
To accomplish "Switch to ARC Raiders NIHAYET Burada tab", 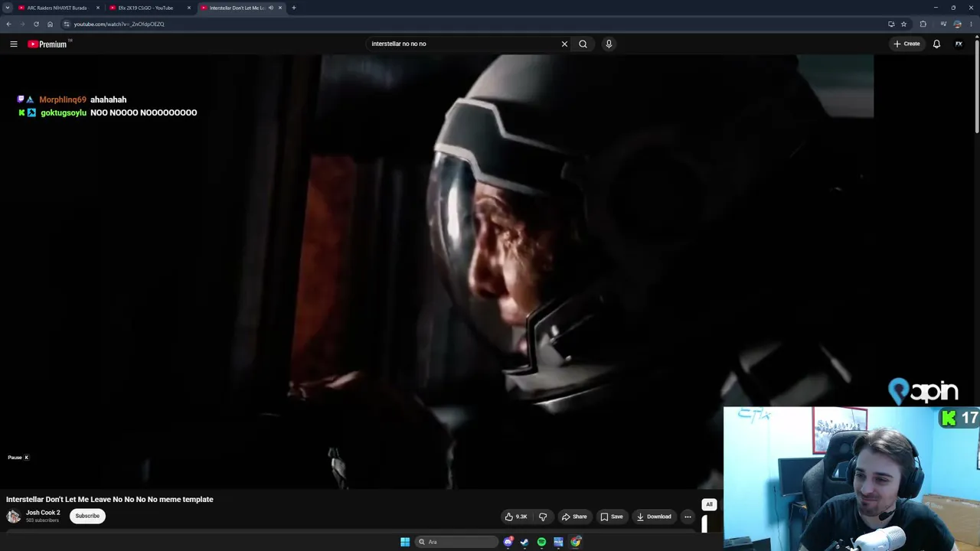I will point(57,8).
